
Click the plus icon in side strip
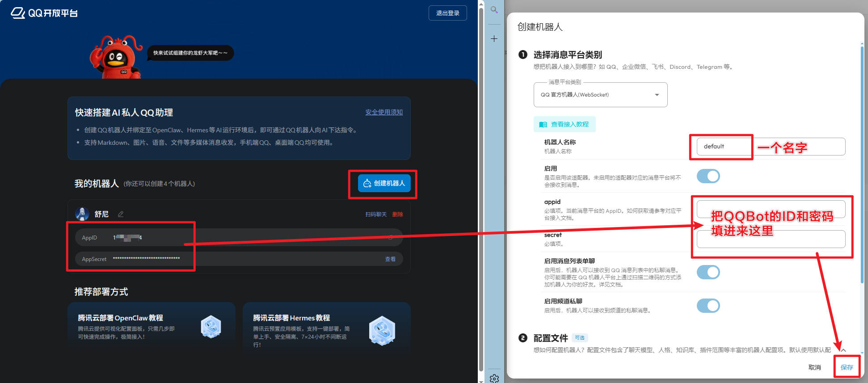coord(494,39)
